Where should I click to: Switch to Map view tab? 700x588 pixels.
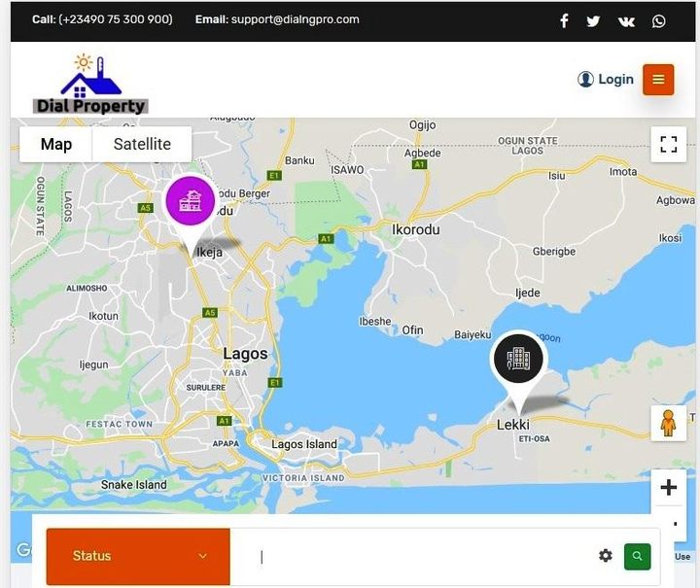pos(56,145)
